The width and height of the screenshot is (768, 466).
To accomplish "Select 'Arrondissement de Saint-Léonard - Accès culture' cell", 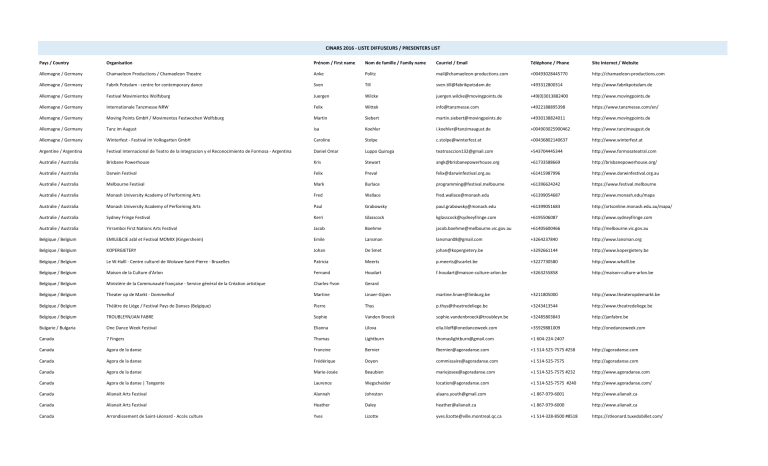I will pos(154,416).
